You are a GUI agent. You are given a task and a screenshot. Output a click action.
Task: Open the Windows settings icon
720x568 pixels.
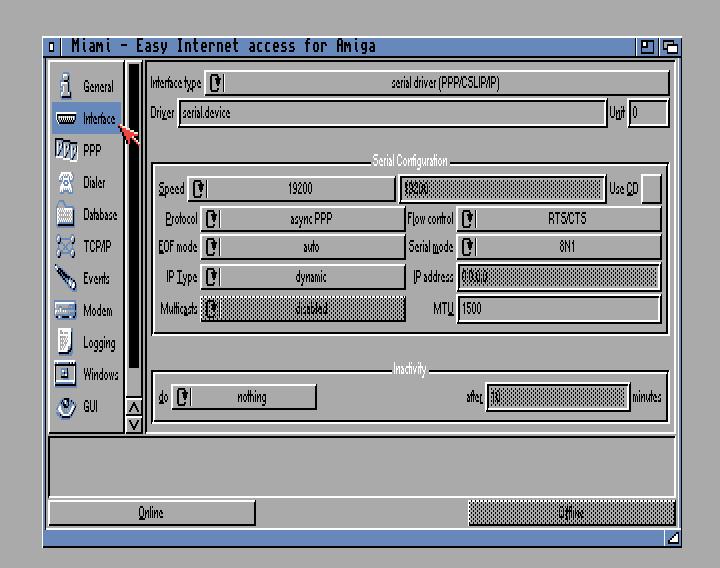pyautogui.click(x=66, y=374)
